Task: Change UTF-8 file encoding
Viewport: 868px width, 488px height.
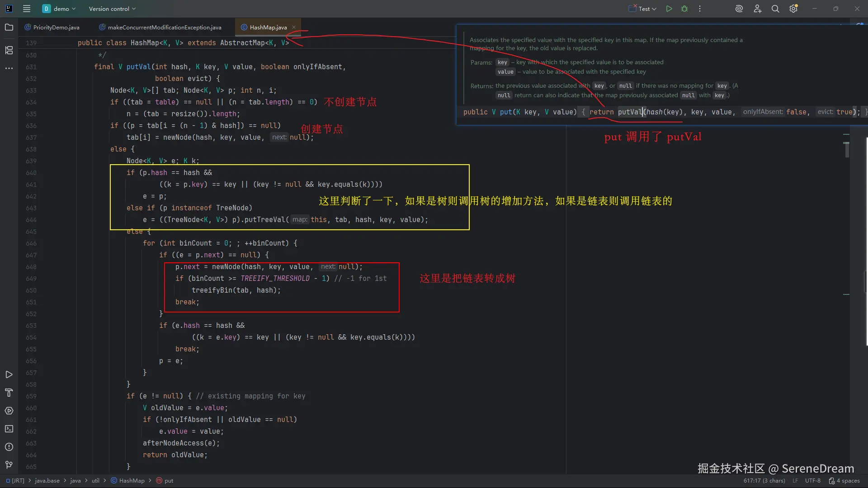Action: (x=813, y=481)
